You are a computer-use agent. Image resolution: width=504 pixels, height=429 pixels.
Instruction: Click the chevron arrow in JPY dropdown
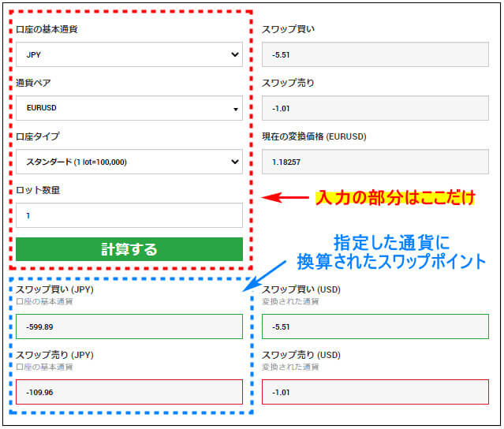point(235,54)
